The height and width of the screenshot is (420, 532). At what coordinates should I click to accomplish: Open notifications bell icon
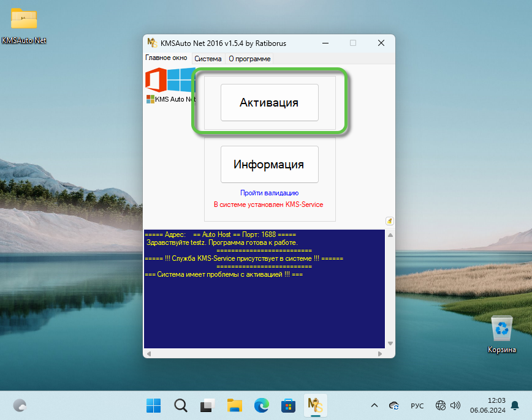515,405
